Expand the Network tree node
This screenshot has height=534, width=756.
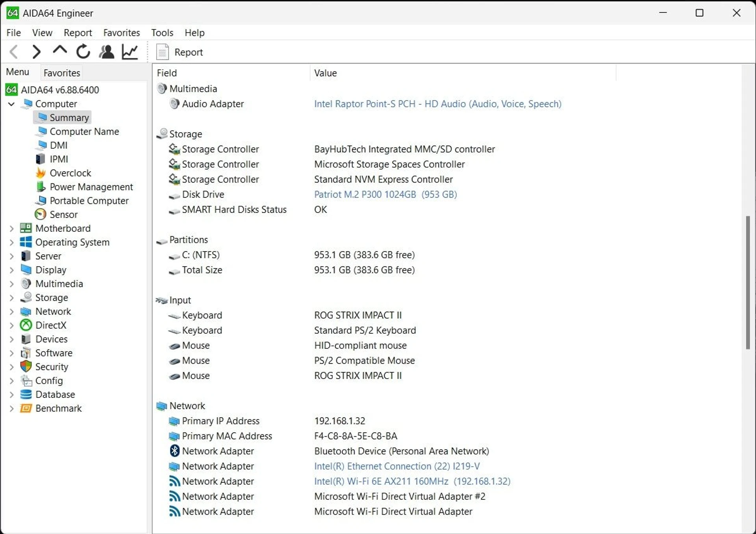click(x=11, y=311)
